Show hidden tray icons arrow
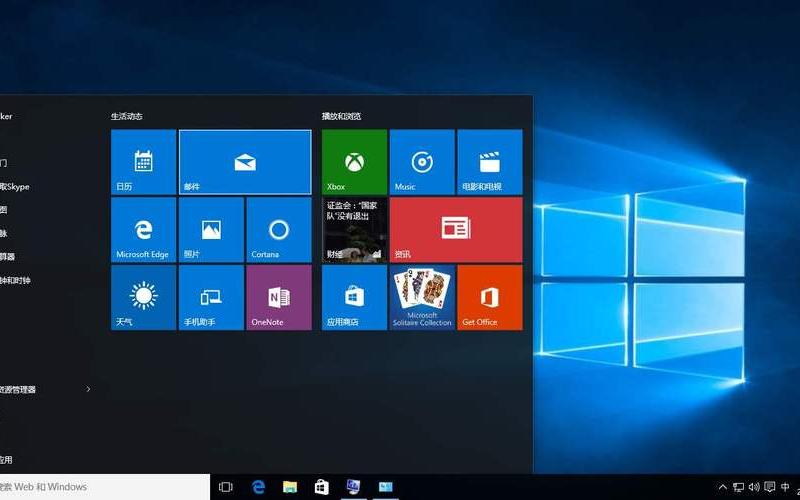The image size is (800, 500). click(722, 487)
